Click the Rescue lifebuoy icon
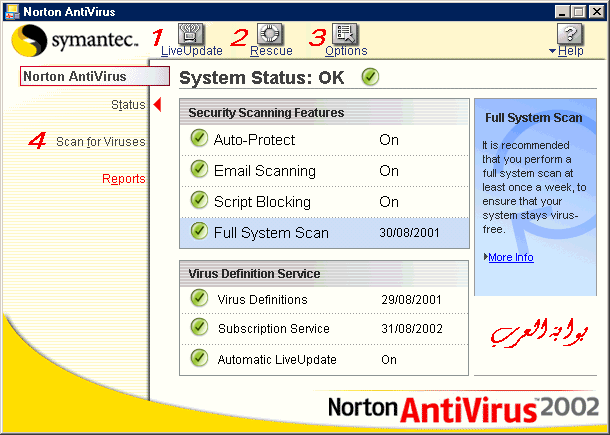The width and height of the screenshot is (610, 435). [270, 34]
